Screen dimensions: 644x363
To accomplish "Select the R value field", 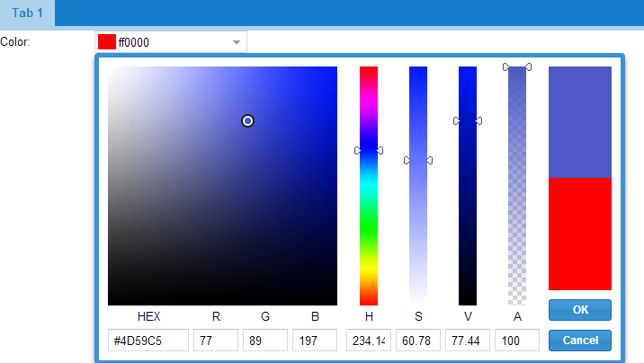I will tap(216, 341).
